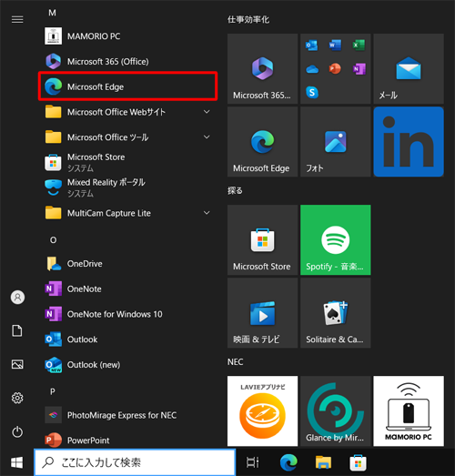Open the hamburger menu icon
Image resolution: width=455 pixels, height=476 pixels.
pyautogui.click(x=17, y=20)
